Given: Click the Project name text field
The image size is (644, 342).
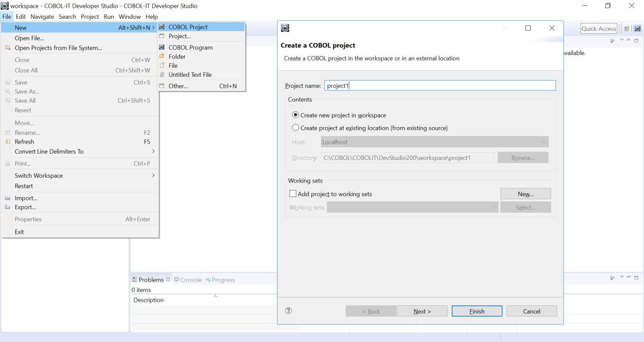Looking at the screenshot, I should (x=439, y=85).
